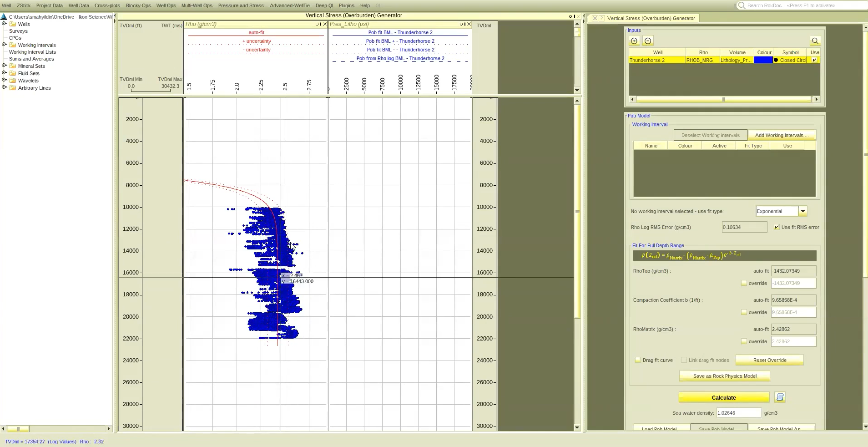Click the Wavelets folder icon
Screen dimensions: 868x447
[13, 81]
